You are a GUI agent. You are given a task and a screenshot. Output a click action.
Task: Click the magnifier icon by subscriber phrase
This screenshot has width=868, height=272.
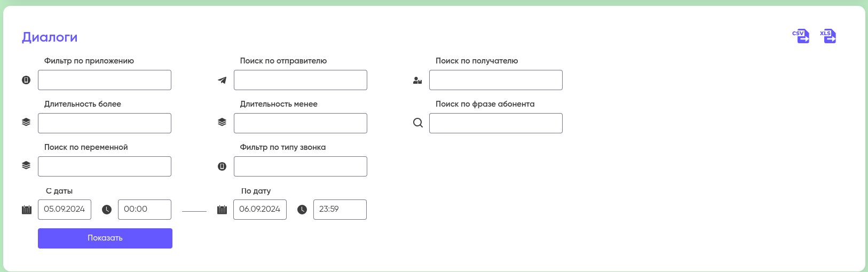pyautogui.click(x=418, y=123)
